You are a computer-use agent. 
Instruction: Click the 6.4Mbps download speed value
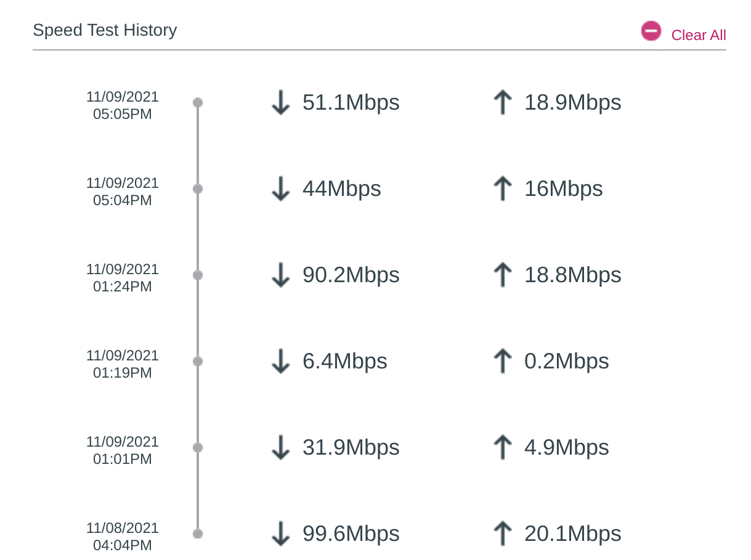pyautogui.click(x=344, y=361)
